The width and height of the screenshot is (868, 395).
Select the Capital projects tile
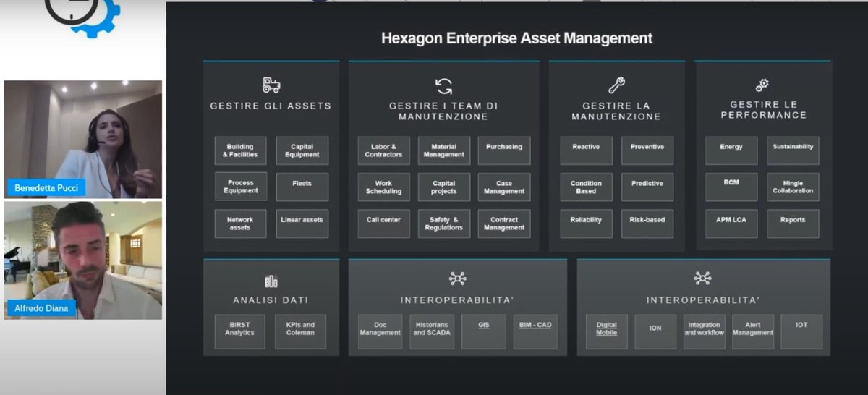pyautogui.click(x=444, y=187)
